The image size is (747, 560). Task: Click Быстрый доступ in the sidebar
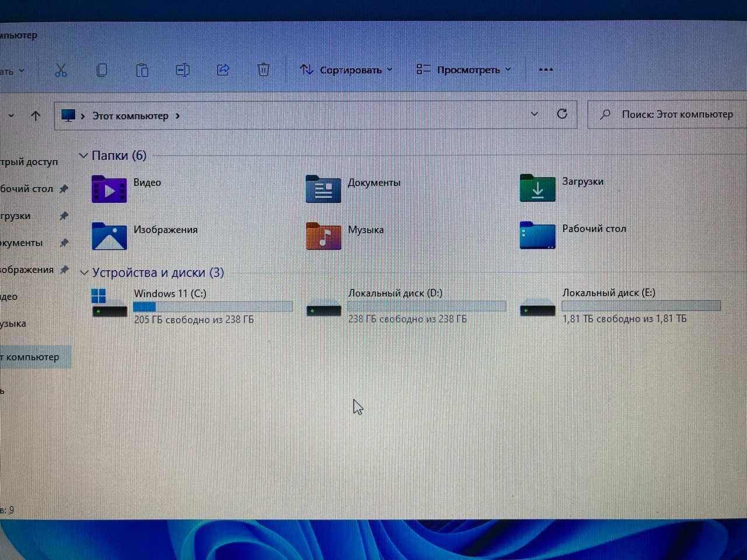click(29, 162)
